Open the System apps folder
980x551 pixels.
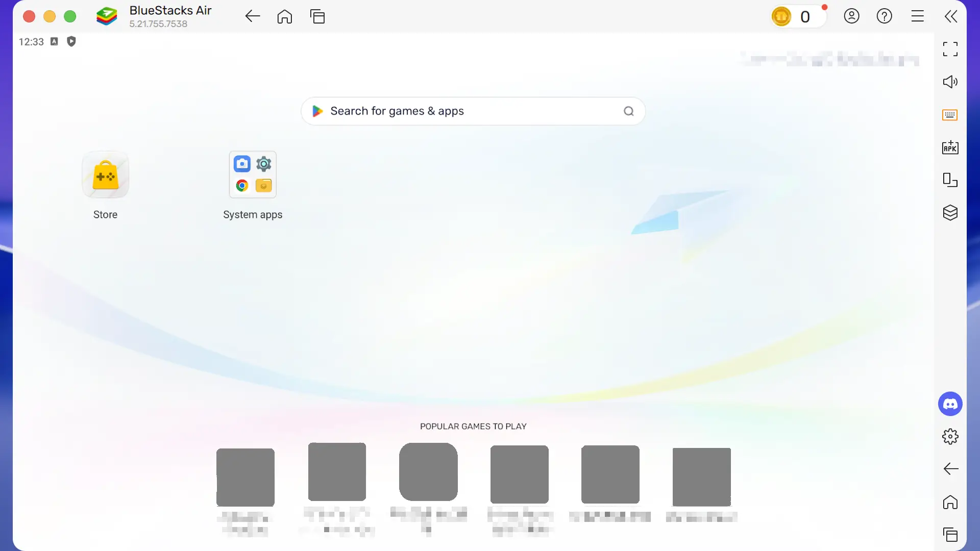[253, 175]
